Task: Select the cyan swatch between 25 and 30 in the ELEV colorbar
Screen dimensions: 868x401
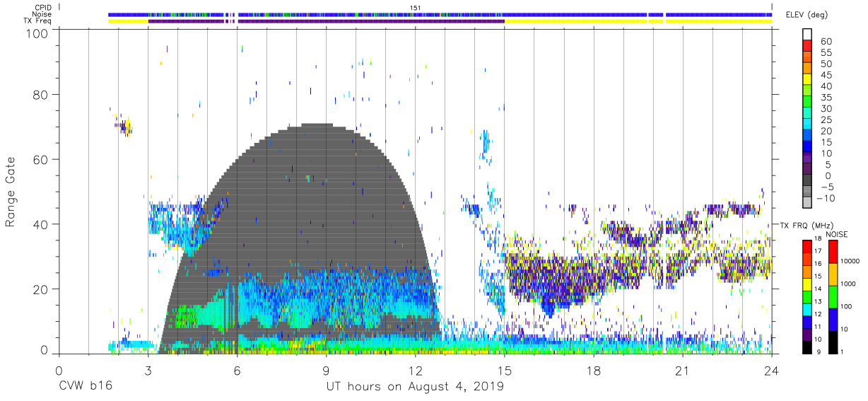Action: 807,114
